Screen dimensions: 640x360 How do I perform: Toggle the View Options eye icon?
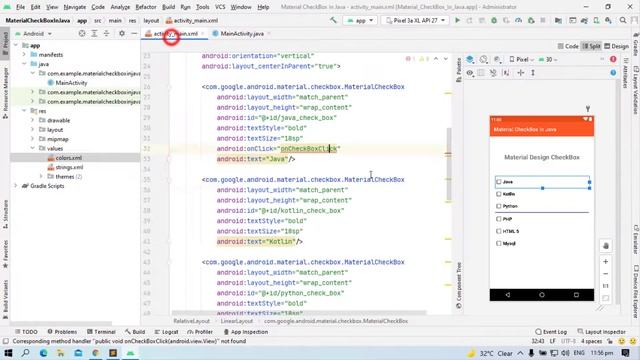470,73
